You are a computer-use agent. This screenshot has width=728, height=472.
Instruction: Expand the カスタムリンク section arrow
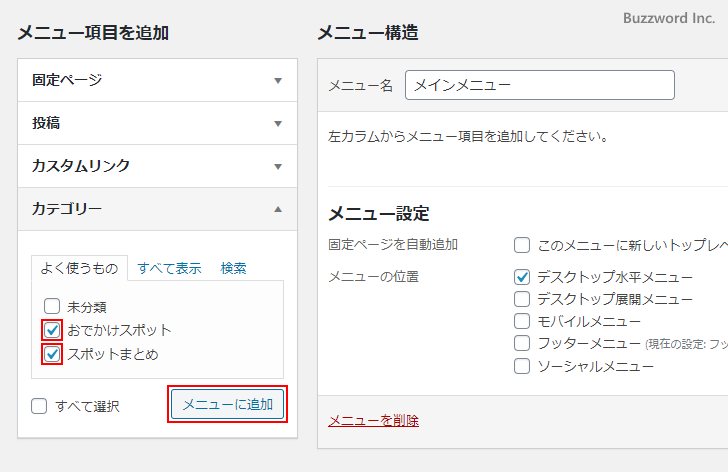click(x=278, y=167)
